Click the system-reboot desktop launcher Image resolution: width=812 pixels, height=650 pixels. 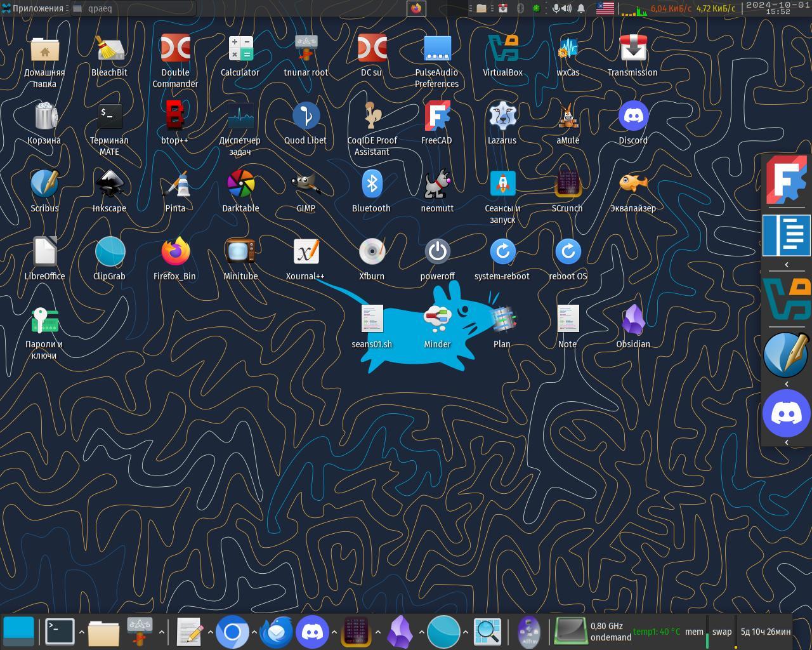tap(502, 253)
